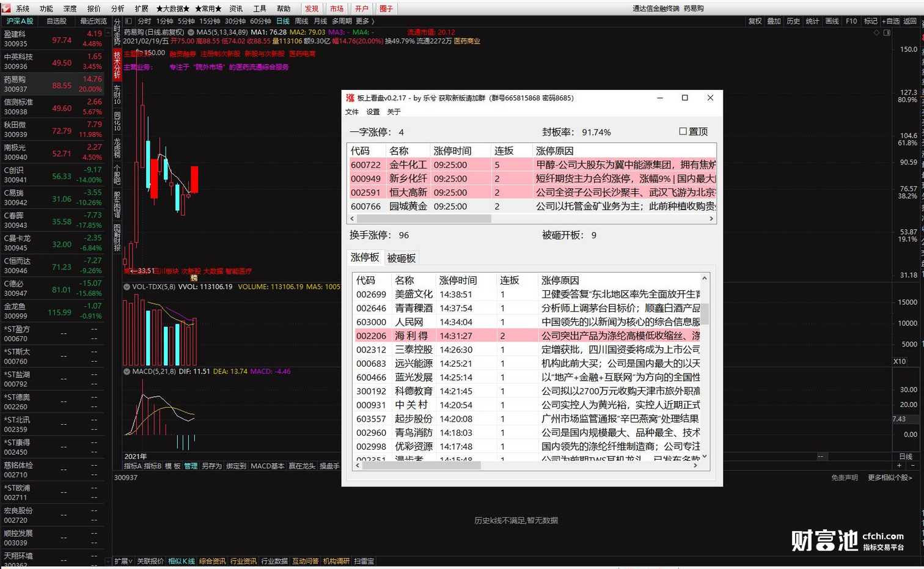Toggle the side panel icon beside the diamond
Screen dimensions: 924x569
tap(887, 32)
